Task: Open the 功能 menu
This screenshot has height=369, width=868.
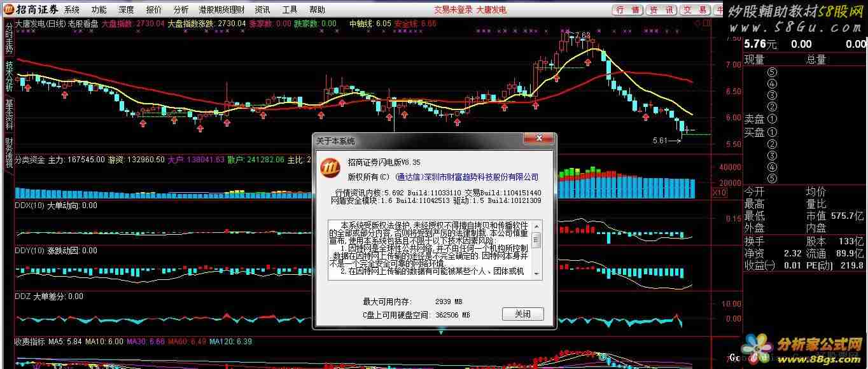Action: pyautogui.click(x=99, y=10)
